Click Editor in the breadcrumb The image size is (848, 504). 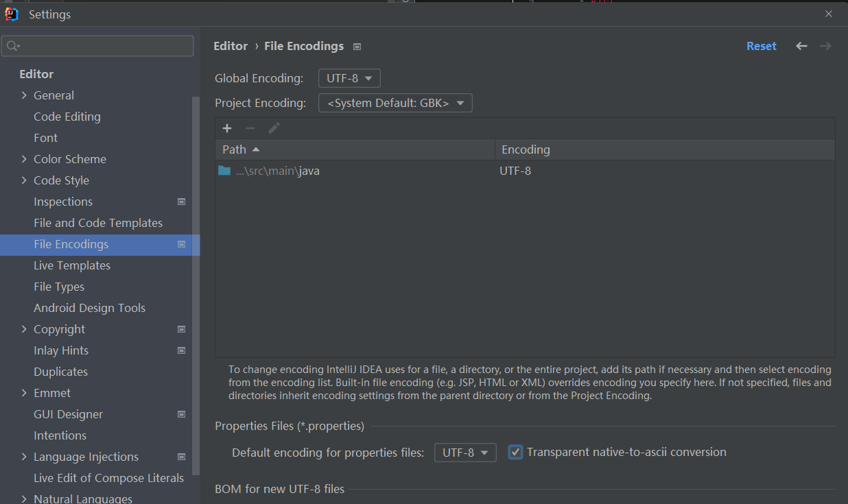231,46
